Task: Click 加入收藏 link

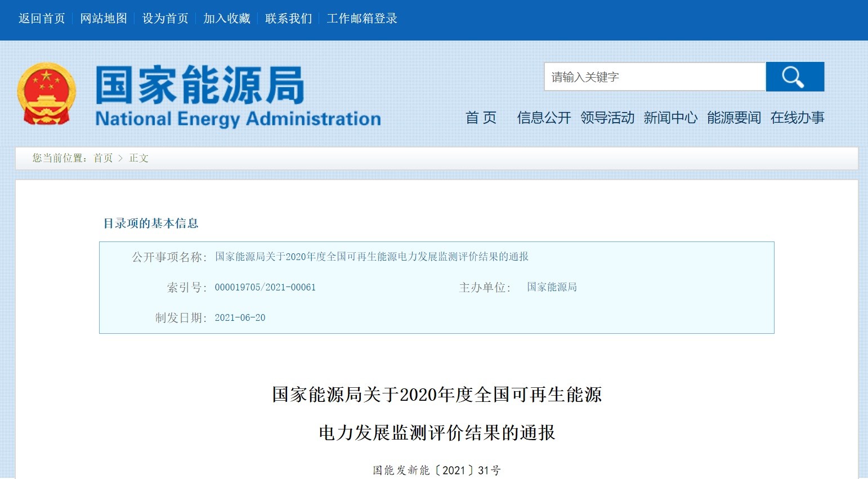Action: tap(227, 19)
